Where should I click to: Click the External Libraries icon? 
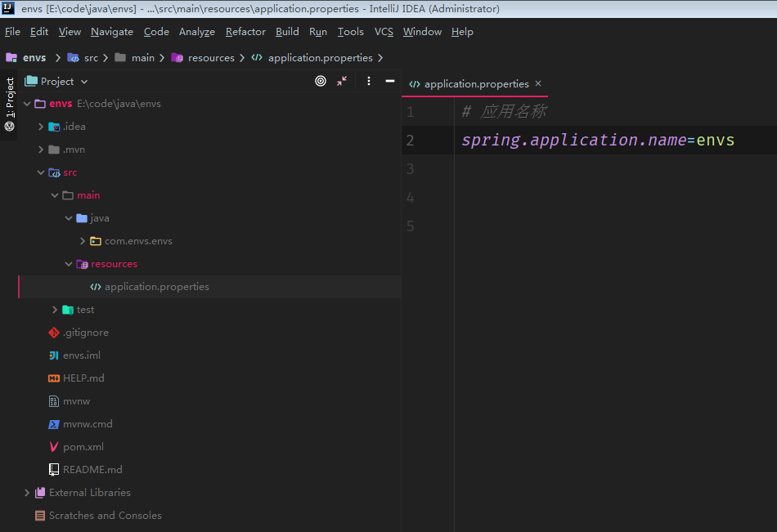[40, 493]
